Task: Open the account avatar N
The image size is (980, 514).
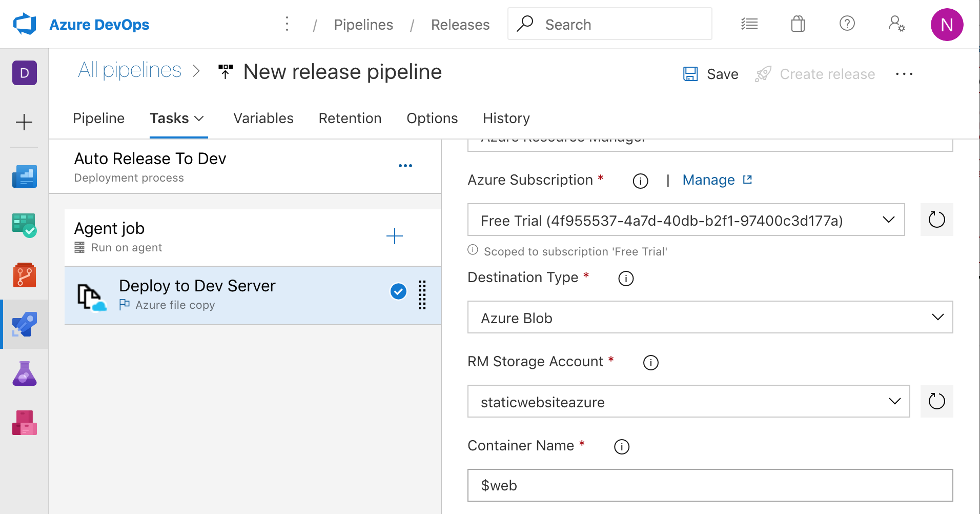Action: point(947,24)
